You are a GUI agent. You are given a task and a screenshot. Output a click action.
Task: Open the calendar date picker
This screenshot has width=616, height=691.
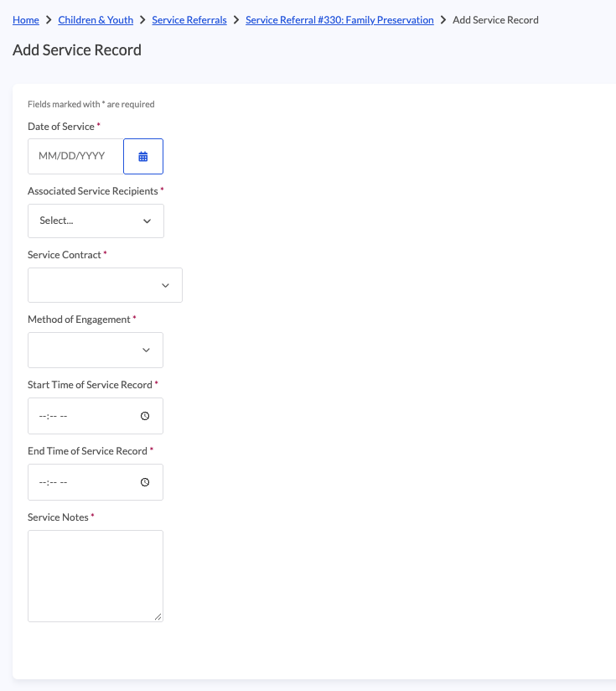[x=143, y=157]
